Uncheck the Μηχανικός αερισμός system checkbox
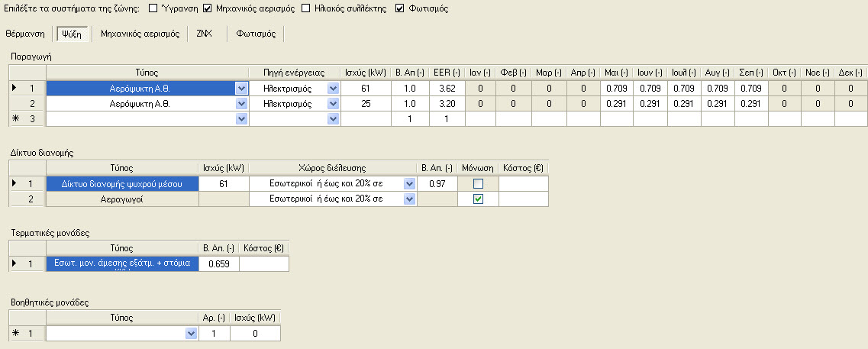Image resolution: width=868 pixels, height=349 pixels. 208,9
